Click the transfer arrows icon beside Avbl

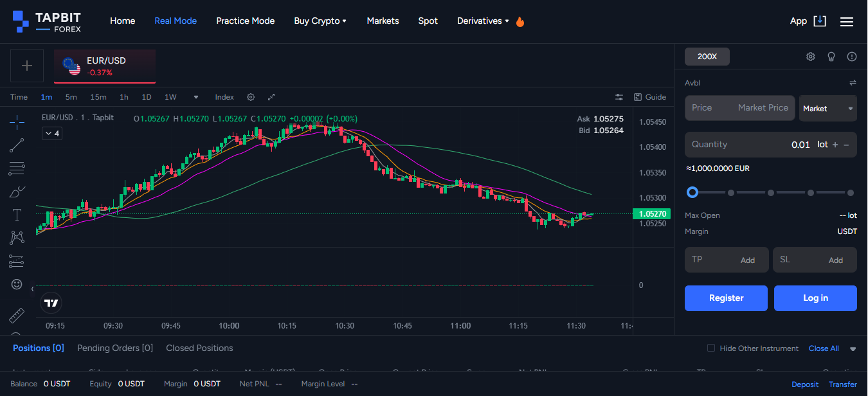coord(853,83)
